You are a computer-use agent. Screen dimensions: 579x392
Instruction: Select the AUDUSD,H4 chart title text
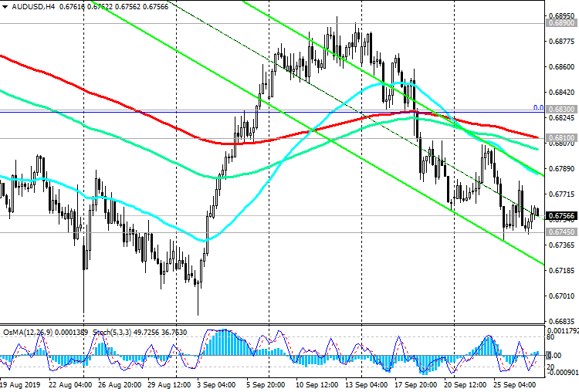click(x=33, y=7)
